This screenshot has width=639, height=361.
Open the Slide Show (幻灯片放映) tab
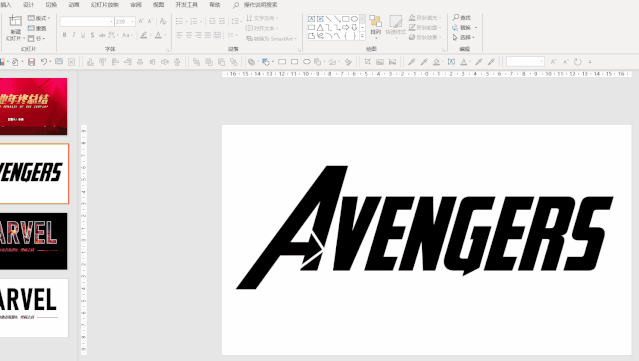(105, 5)
